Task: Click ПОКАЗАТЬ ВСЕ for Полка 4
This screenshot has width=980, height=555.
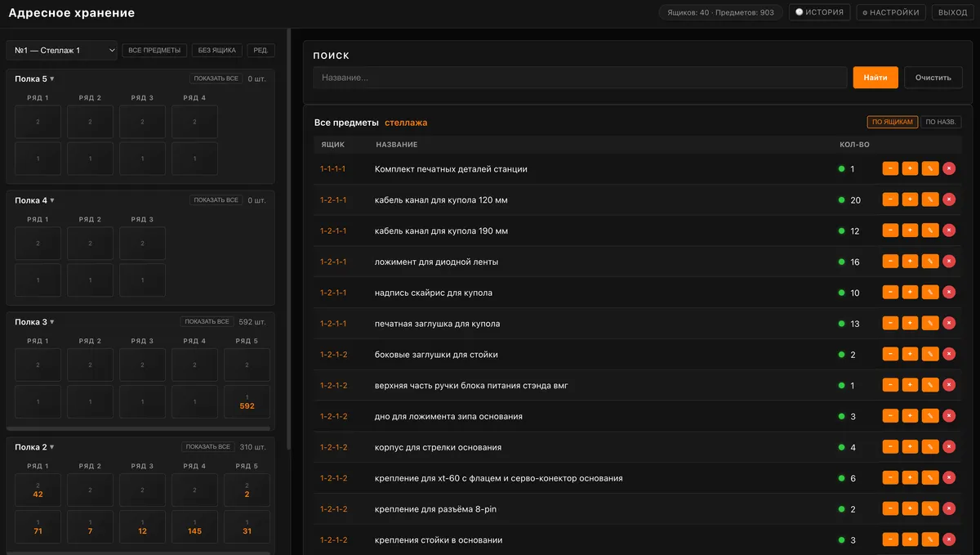Action: 216,200
